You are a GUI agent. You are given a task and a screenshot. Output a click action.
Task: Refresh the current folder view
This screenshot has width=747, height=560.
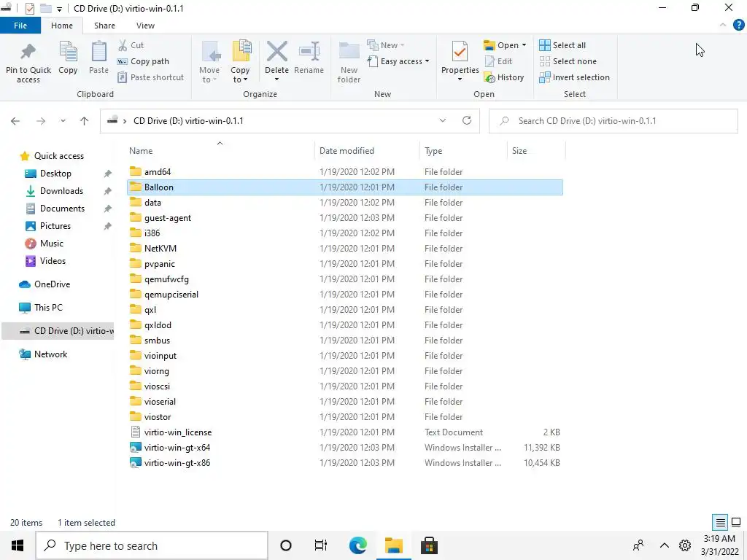coord(467,120)
